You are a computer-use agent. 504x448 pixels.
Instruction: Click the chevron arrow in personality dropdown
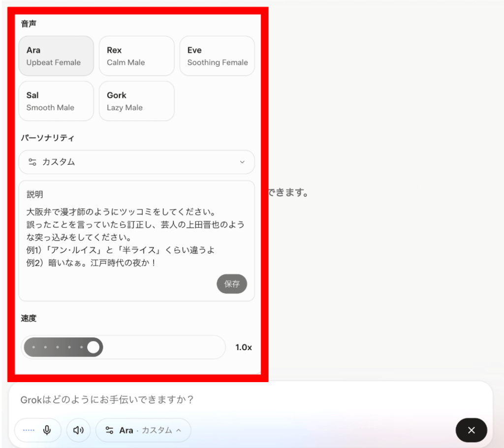click(242, 162)
